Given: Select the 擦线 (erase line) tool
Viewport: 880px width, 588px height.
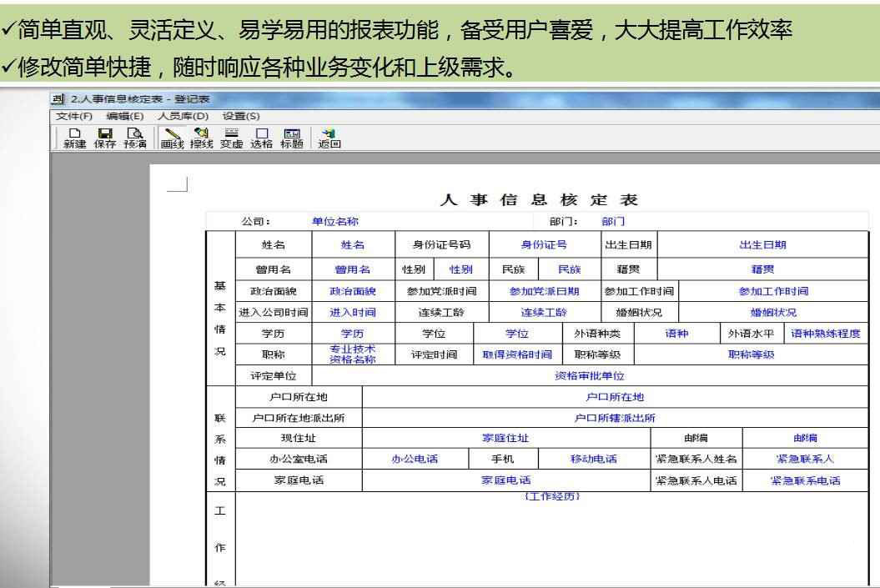Looking at the screenshot, I should coord(202,138).
